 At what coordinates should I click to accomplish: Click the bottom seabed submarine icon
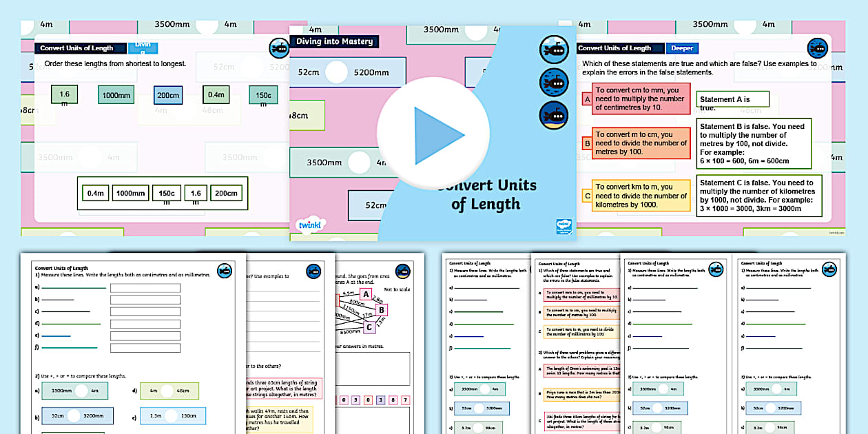coord(555,112)
